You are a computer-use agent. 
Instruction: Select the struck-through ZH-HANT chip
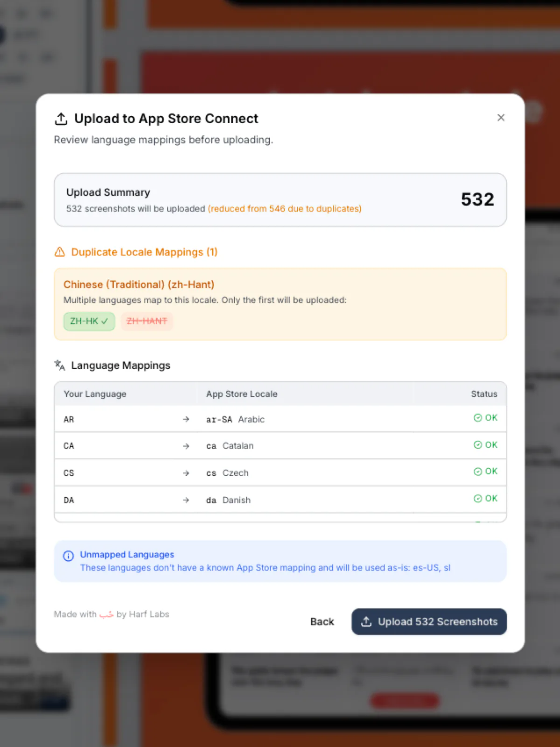(147, 321)
